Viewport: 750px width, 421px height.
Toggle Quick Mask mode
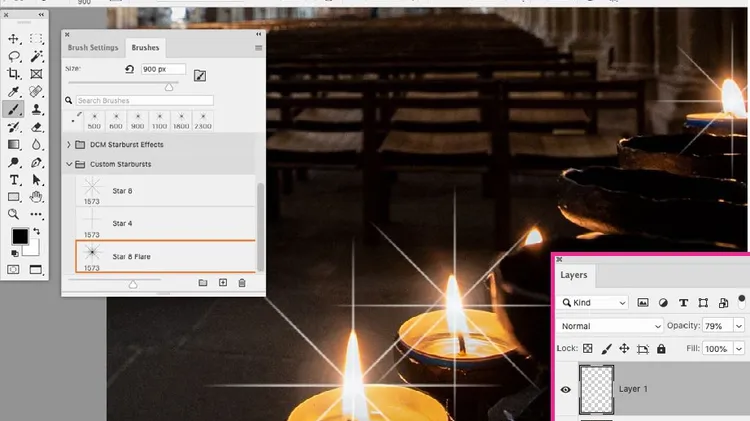13,270
